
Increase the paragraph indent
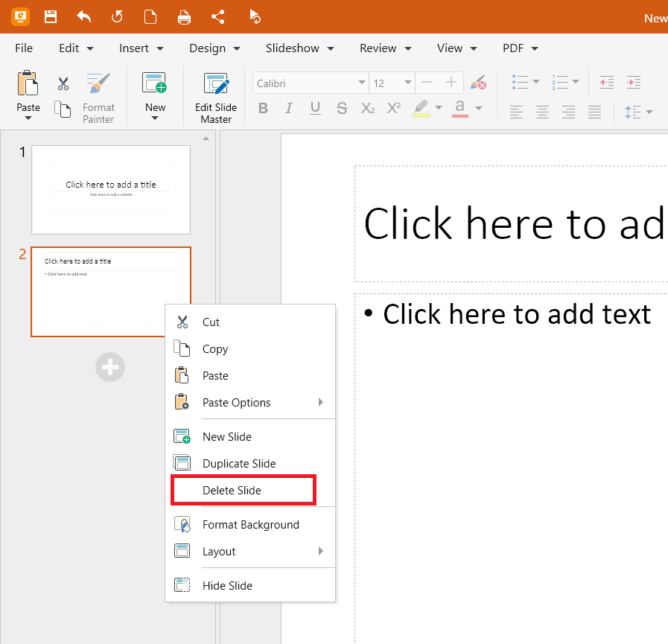pos(634,82)
